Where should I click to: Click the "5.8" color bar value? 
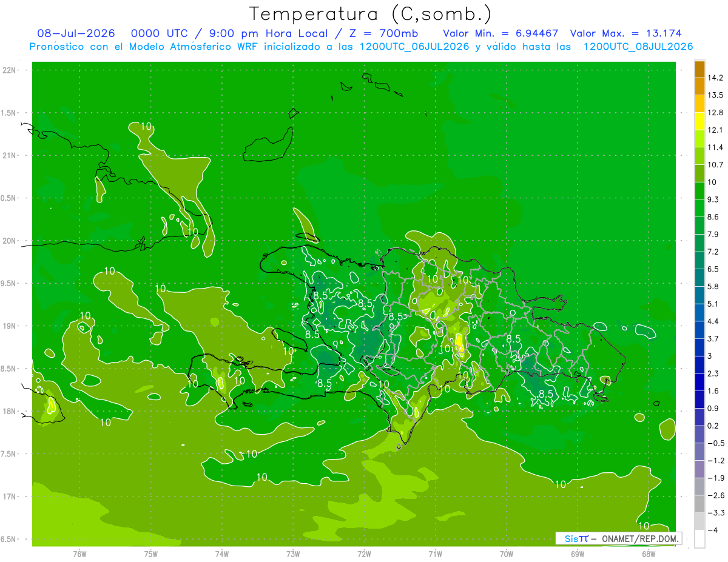(x=714, y=287)
